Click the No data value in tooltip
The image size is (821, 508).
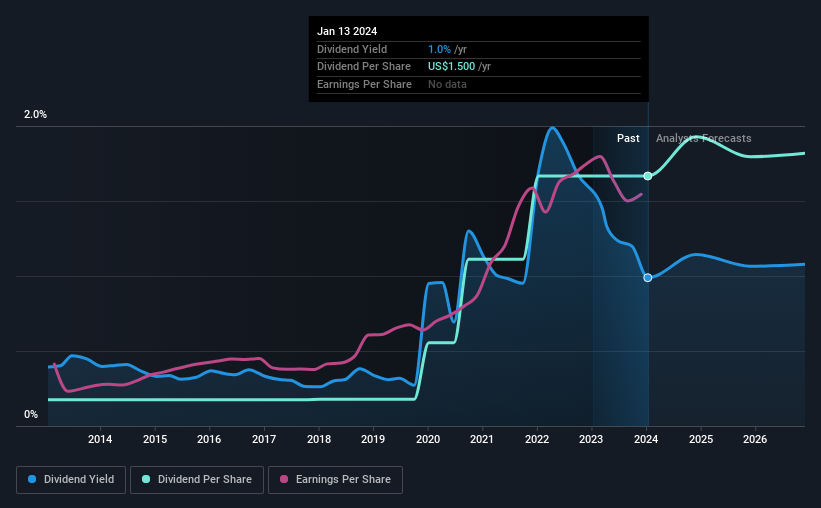tap(447, 84)
